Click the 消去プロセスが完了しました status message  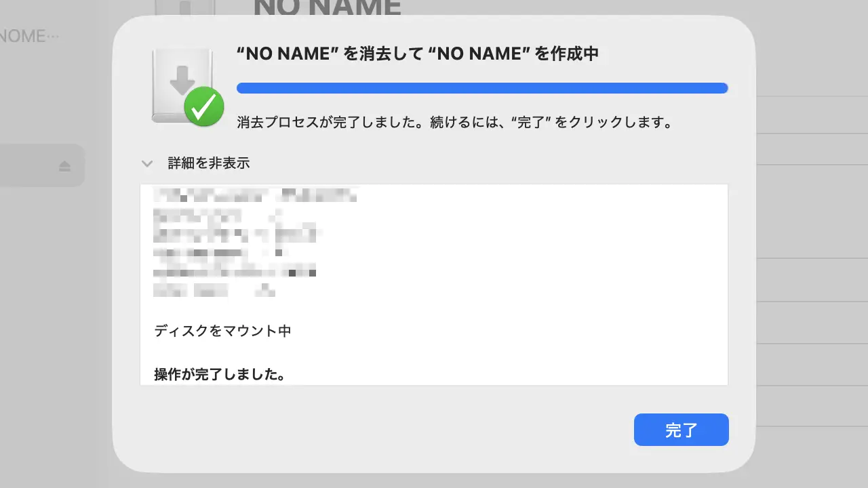click(x=454, y=123)
